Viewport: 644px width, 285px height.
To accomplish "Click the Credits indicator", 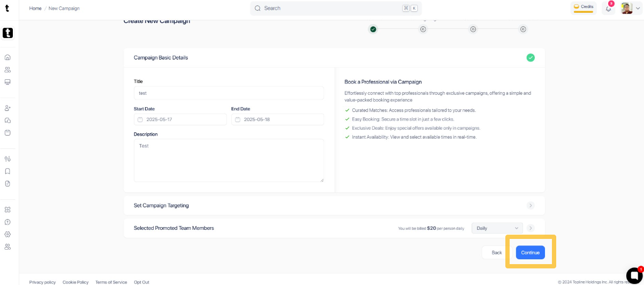I will pyautogui.click(x=584, y=7).
